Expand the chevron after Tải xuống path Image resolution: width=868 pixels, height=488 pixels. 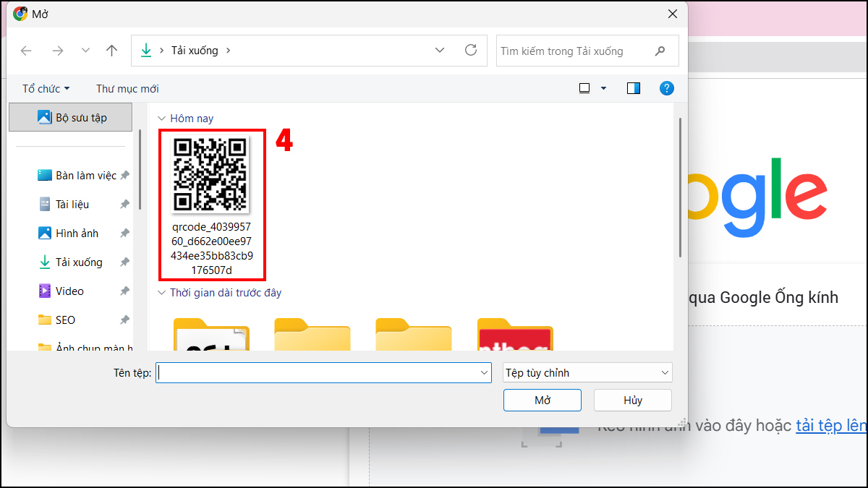[x=229, y=51]
